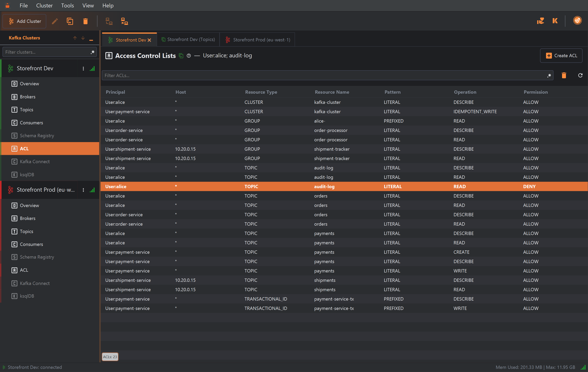Click the orange K logo icon

click(555, 21)
